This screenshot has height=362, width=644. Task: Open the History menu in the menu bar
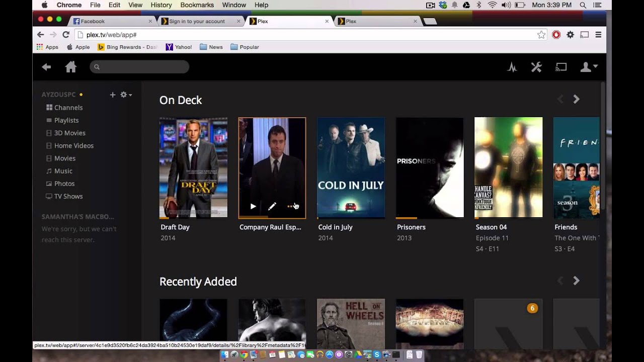(x=161, y=5)
